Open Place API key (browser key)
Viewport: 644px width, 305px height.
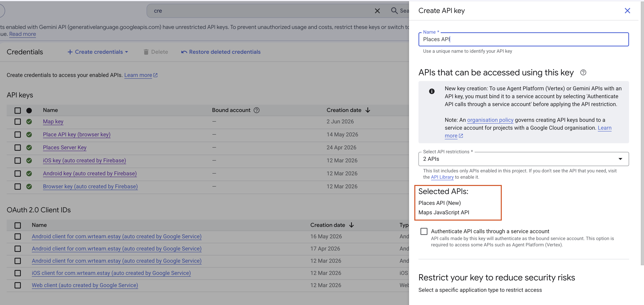coord(76,134)
